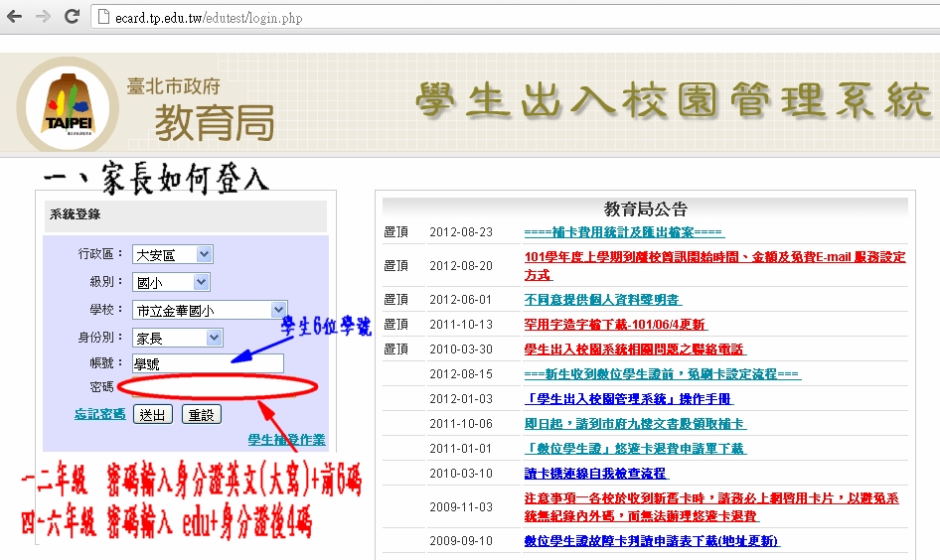This screenshot has width=940, height=560.
Task: Reload the page with refresh icon
Action: (x=72, y=17)
